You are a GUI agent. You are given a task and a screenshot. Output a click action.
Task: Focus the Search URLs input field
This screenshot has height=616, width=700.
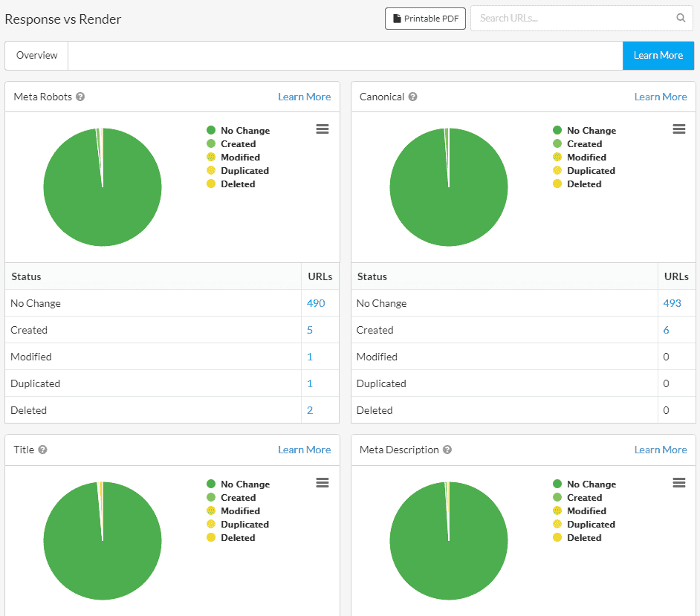point(582,19)
